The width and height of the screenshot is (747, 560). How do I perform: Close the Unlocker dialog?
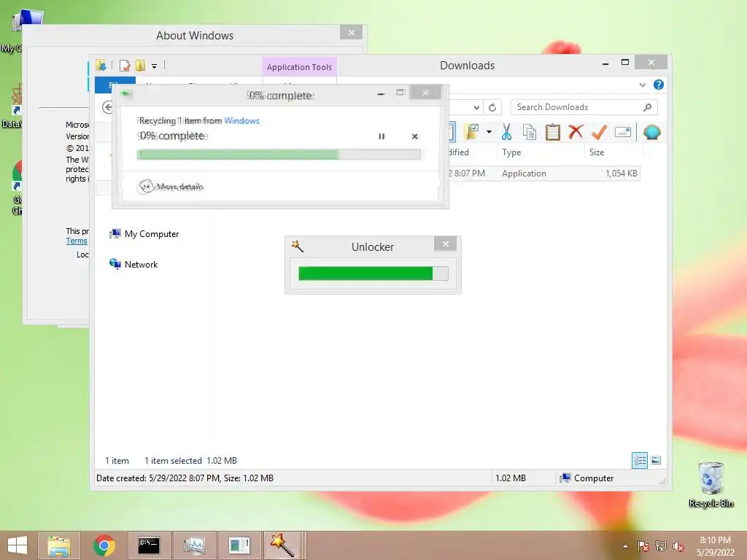[x=446, y=244]
